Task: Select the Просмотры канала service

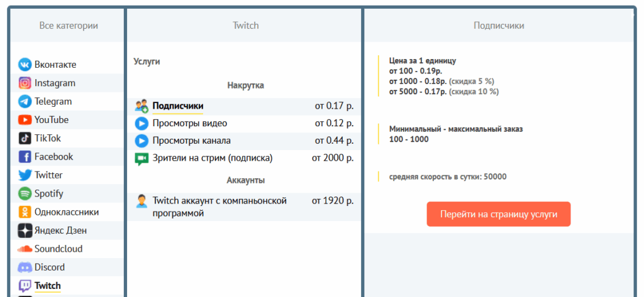Action: pos(192,141)
